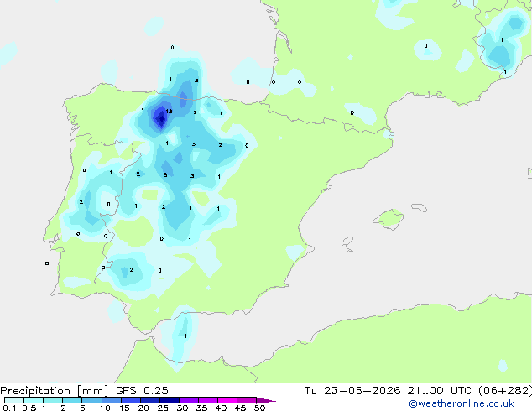This screenshot has width=532, height=411.
Task: Click the "GFS 0.25" model label
Action: pyautogui.click(x=142, y=391)
